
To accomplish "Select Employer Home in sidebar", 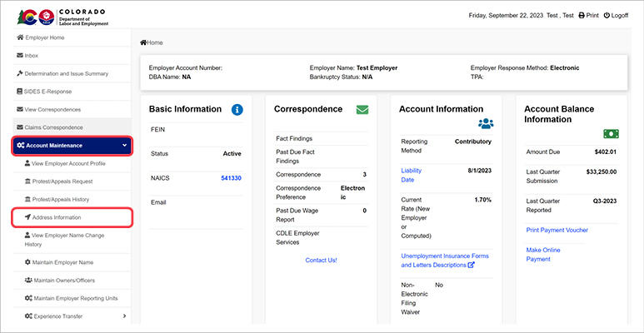I will tap(46, 37).
